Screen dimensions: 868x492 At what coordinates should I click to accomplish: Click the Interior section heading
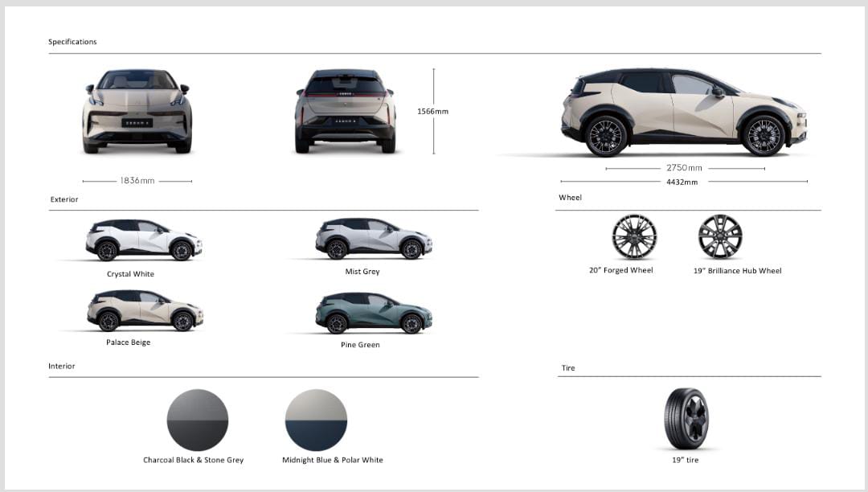[61, 366]
